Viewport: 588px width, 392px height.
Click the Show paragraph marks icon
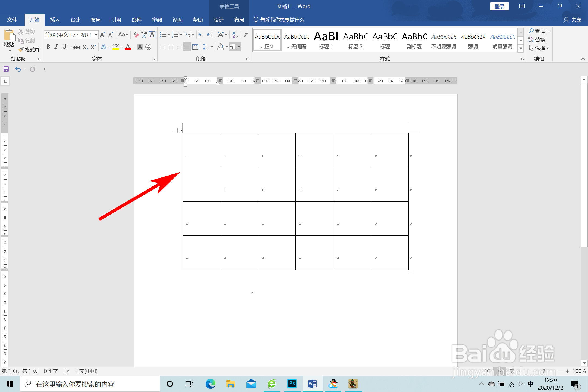click(x=246, y=35)
